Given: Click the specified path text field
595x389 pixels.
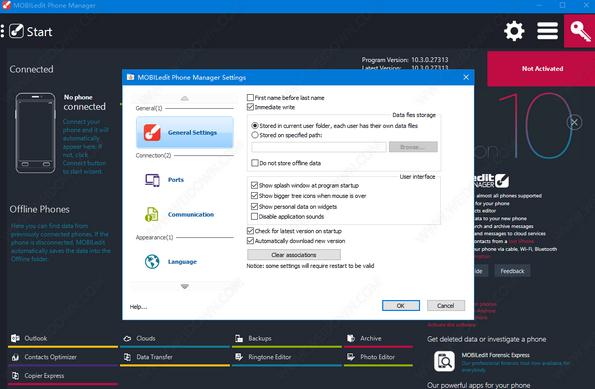Looking at the screenshot, I should pos(319,147).
